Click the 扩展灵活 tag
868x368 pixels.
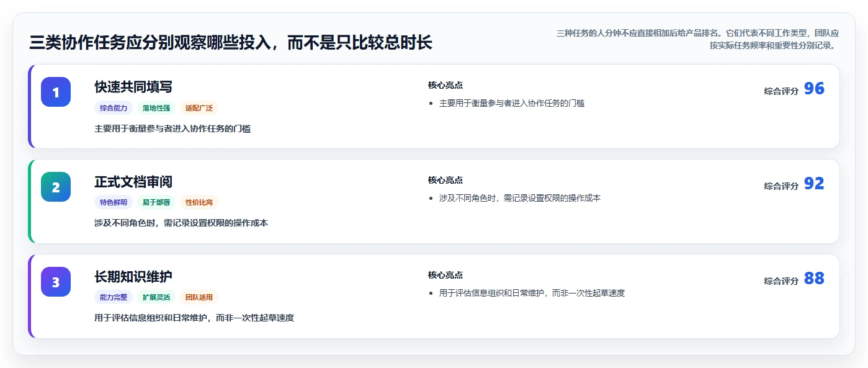click(x=156, y=297)
